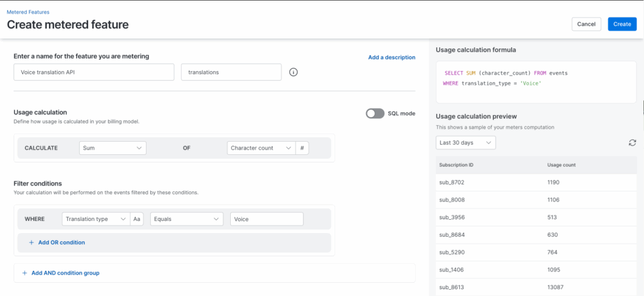This screenshot has width=644, height=296.
Task: Click the Voice translation API name field
Action: pyautogui.click(x=94, y=72)
